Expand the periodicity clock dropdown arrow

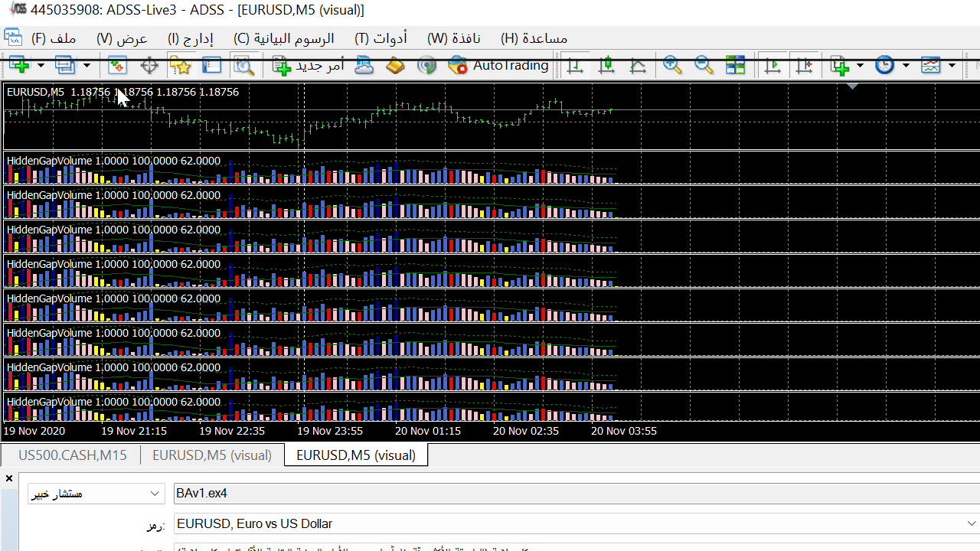(906, 66)
